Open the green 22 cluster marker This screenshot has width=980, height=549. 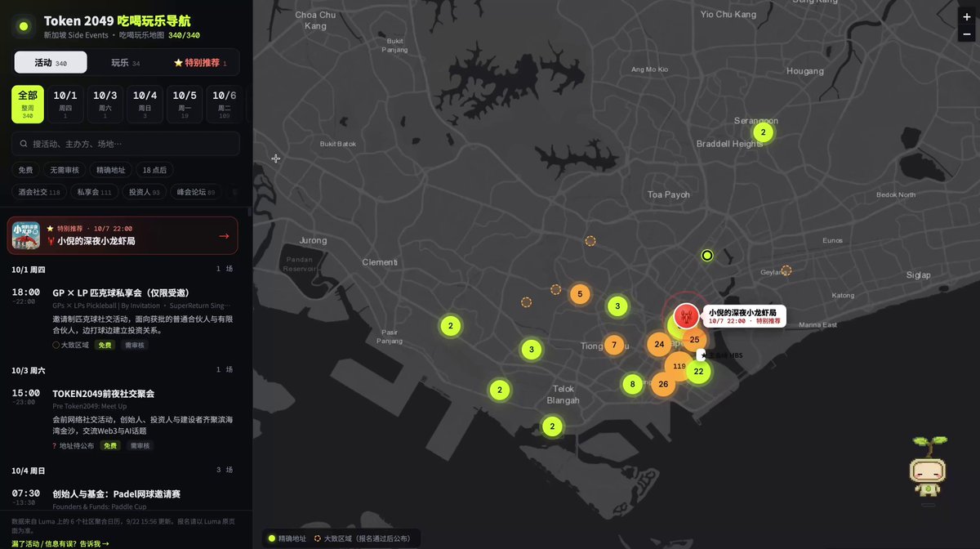[x=697, y=372]
